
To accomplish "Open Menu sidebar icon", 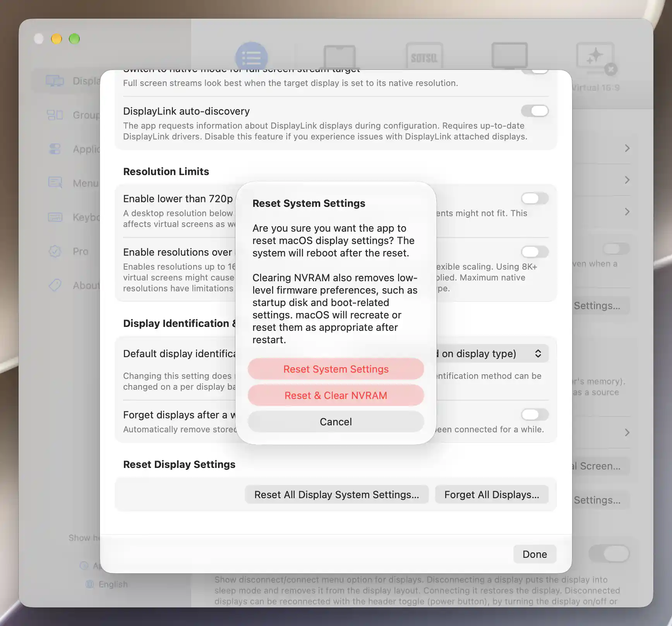I will tap(55, 183).
